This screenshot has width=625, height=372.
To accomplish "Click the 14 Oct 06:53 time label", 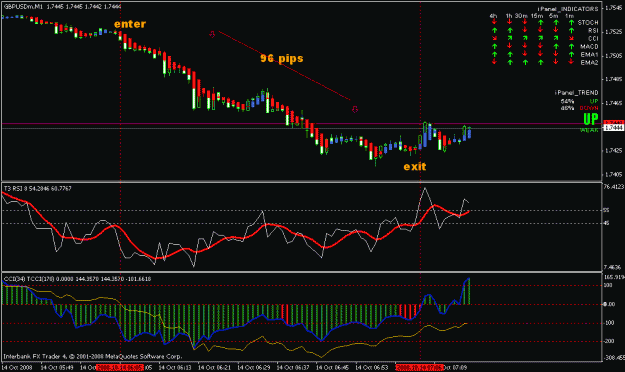I will point(372,367).
